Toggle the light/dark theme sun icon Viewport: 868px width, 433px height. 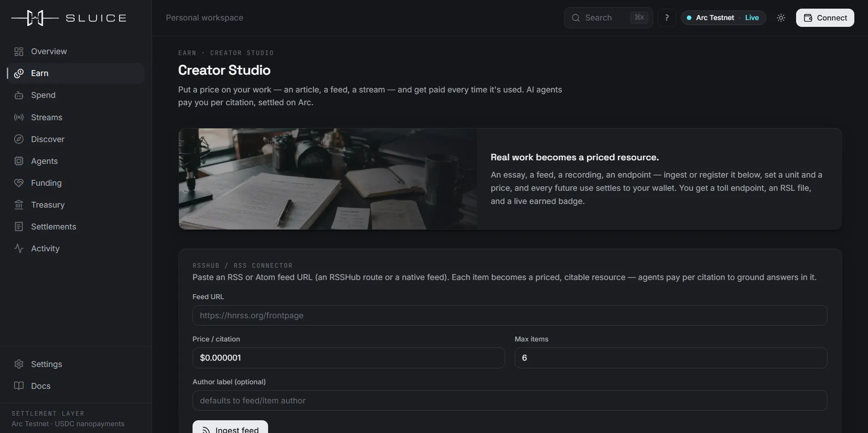[781, 18]
